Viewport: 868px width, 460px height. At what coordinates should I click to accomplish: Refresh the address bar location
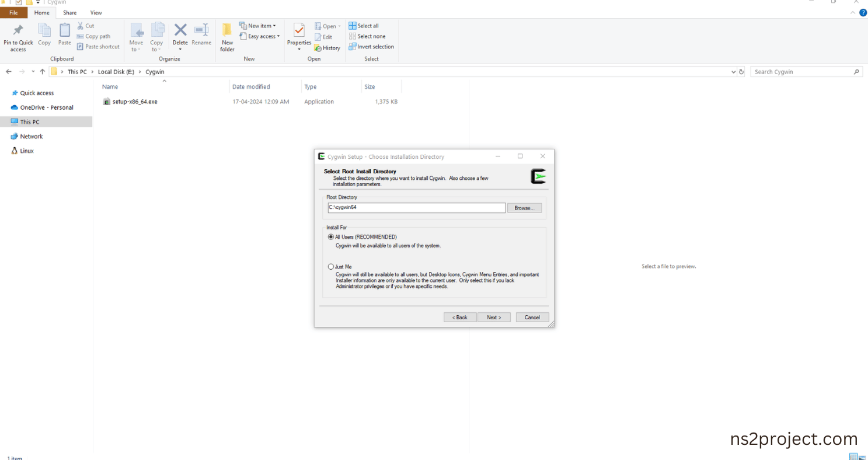[x=741, y=72]
